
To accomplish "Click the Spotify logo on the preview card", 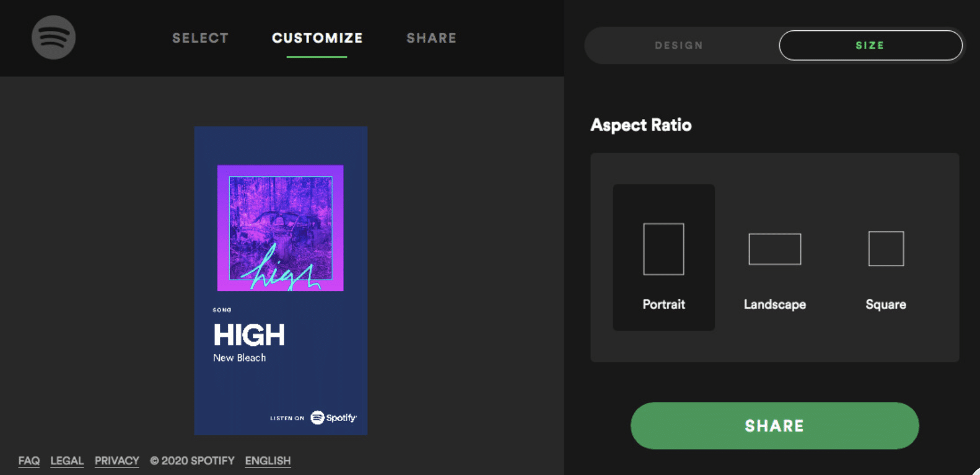I will (x=333, y=417).
